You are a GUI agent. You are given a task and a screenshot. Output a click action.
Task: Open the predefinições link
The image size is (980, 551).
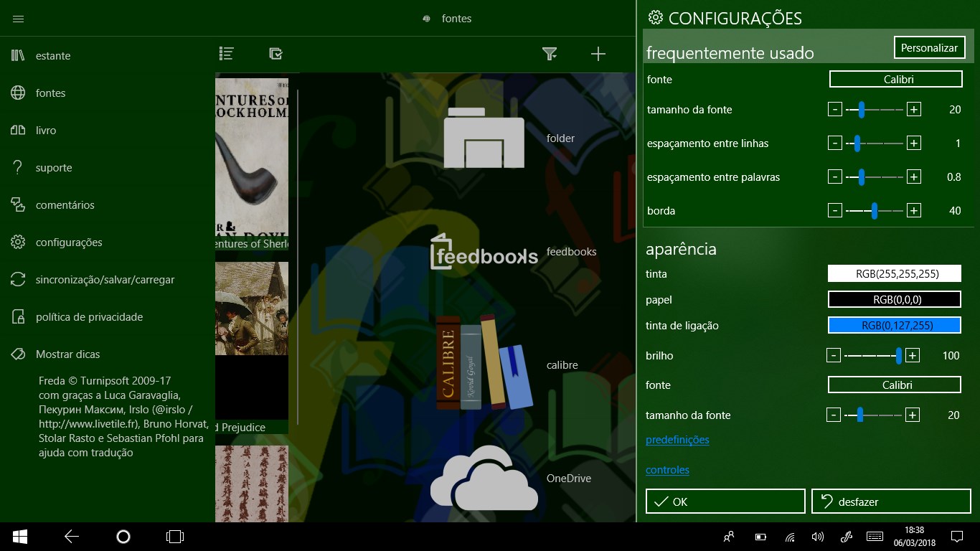677,439
